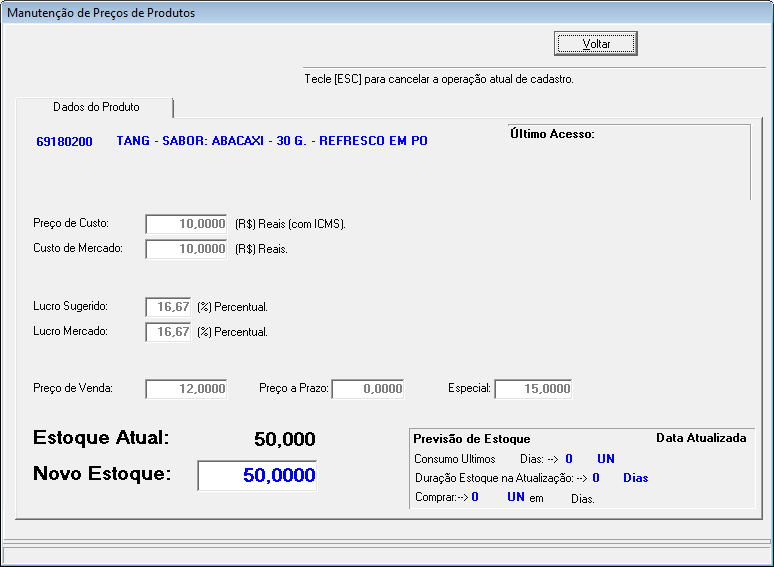The width and height of the screenshot is (774, 567).
Task: Select the Preço a Prazo field
Action: (x=368, y=389)
